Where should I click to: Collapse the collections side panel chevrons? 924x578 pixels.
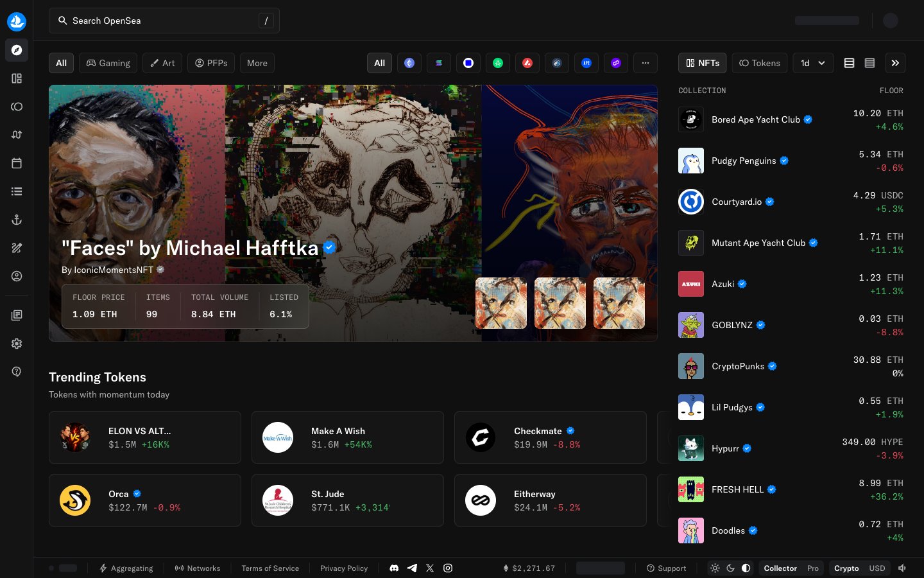(895, 63)
